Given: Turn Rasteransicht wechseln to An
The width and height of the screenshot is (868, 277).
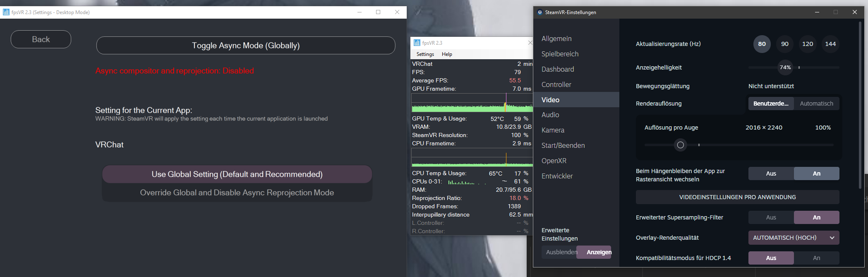Looking at the screenshot, I should point(817,173).
